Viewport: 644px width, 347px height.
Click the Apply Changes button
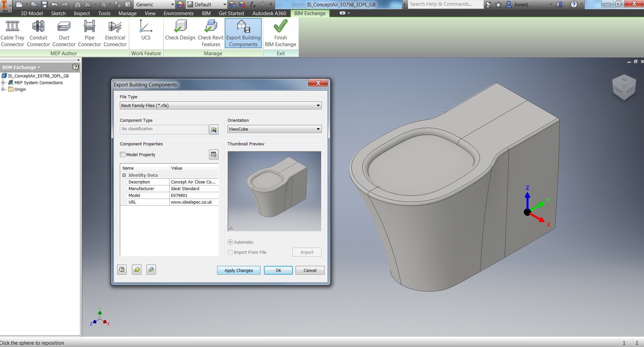click(239, 270)
